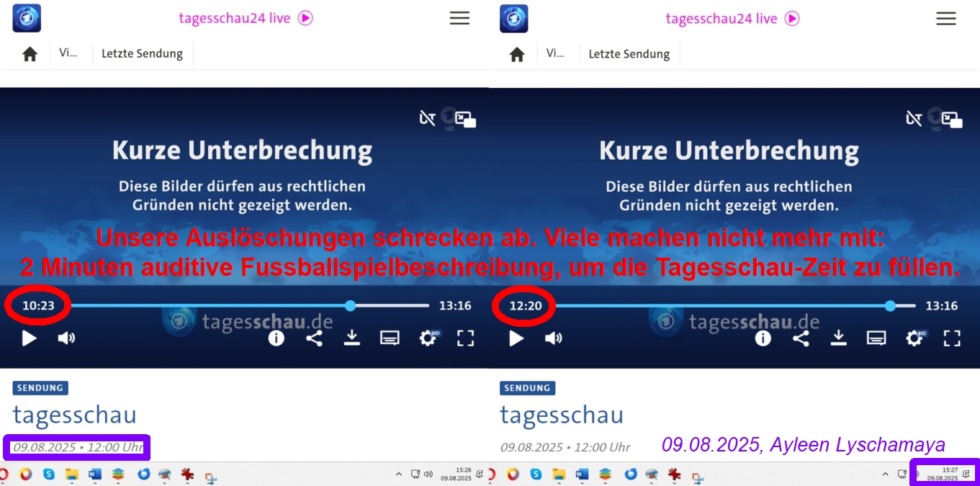The image size is (980, 486).
Task: Toggle subtitles in player showing 12:20
Action: tap(876, 338)
